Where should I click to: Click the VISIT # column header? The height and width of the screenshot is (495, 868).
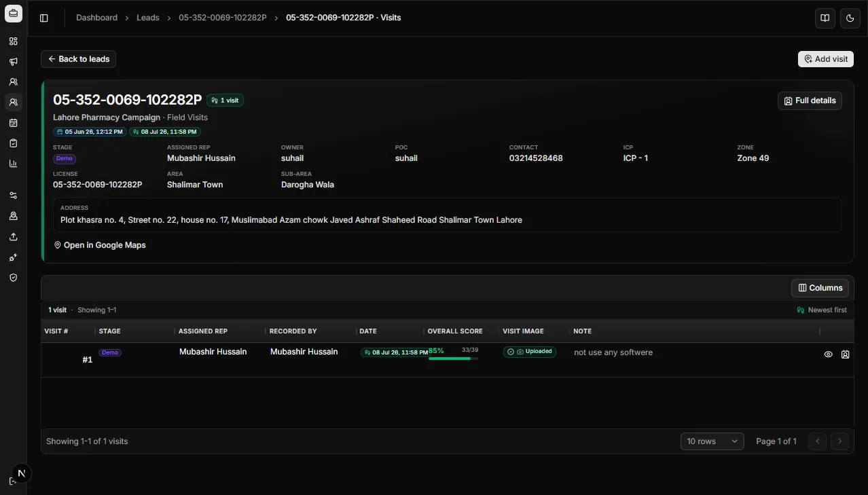click(56, 331)
